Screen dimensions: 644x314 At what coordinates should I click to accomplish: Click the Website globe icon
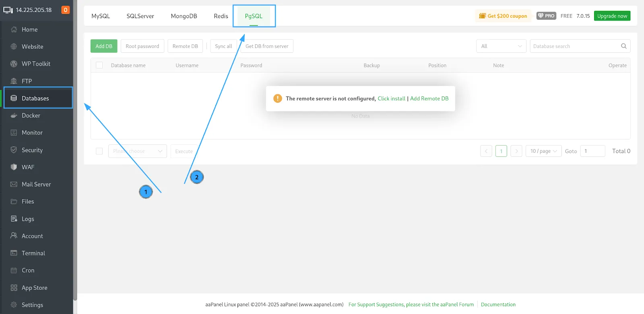tap(14, 46)
